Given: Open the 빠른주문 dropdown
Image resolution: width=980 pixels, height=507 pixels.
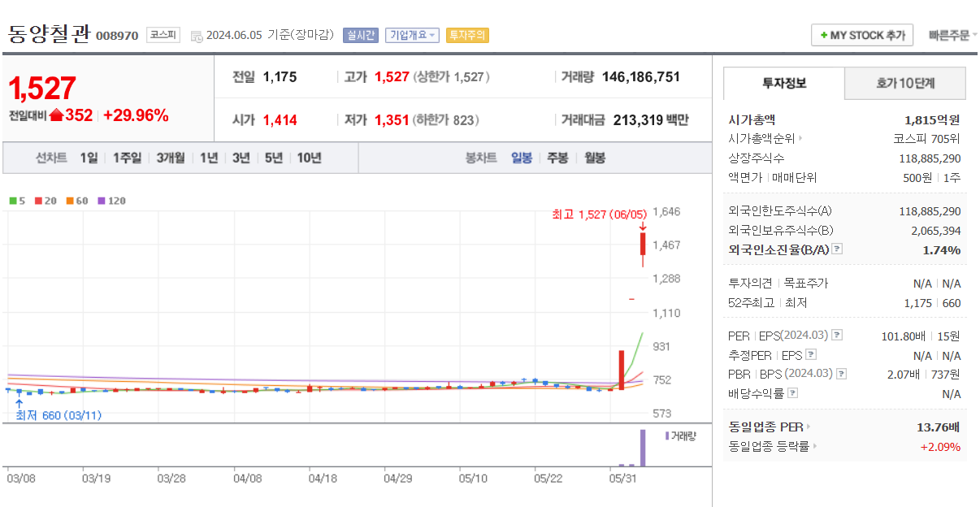Looking at the screenshot, I should (953, 35).
